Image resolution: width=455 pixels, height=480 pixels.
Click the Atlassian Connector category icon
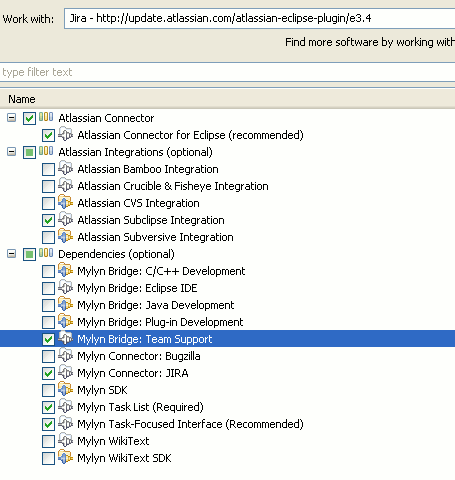(46, 117)
